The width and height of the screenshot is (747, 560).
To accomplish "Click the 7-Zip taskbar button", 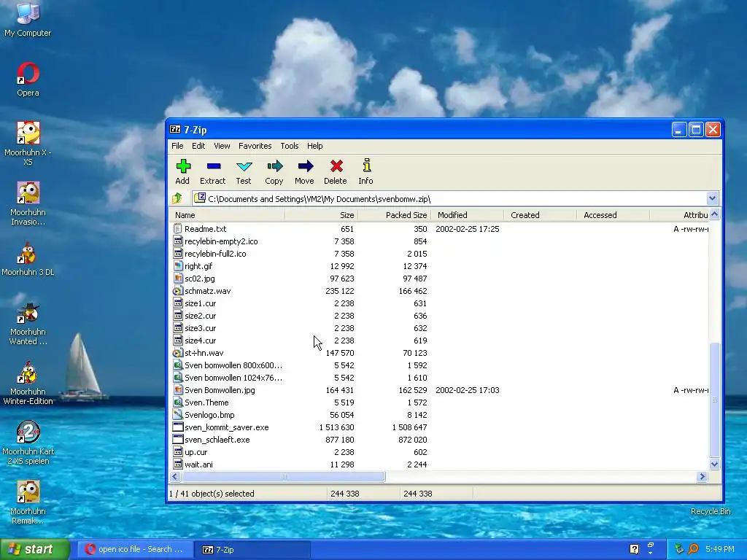I will point(252,550).
